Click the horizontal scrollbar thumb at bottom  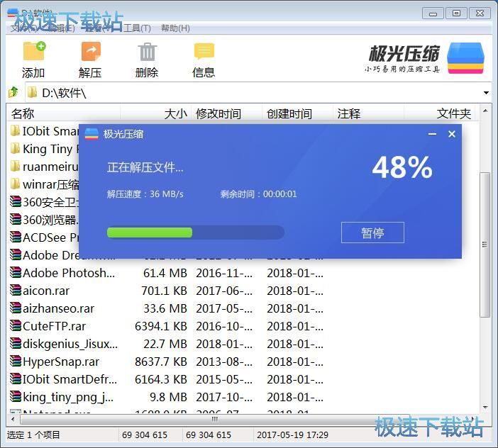pos(215,419)
